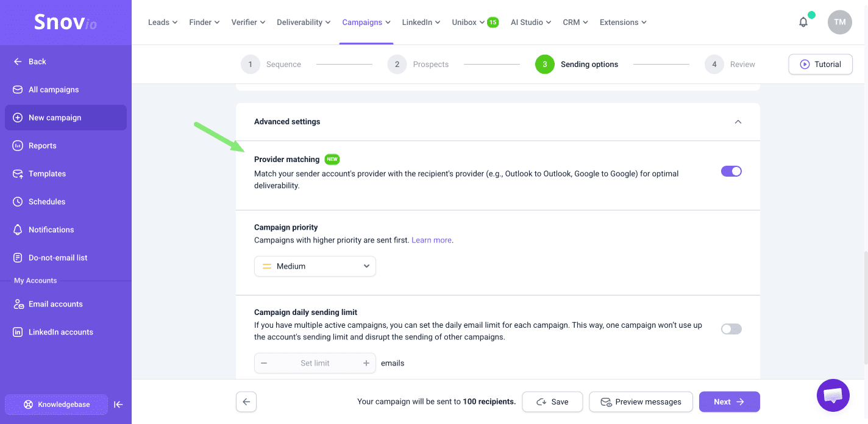
Task: Open Schedules in the sidebar
Action: coord(47,202)
